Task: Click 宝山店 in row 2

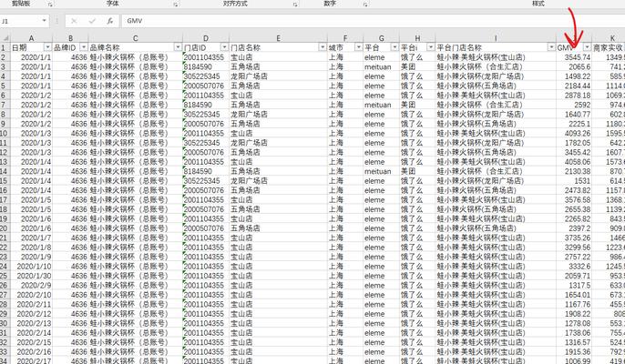Action: click(x=241, y=57)
